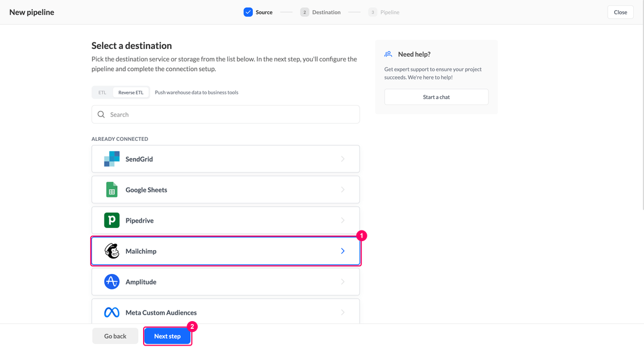Click the Destination step number 2 badge
Viewport: 644px width, 348px height.
(304, 13)
